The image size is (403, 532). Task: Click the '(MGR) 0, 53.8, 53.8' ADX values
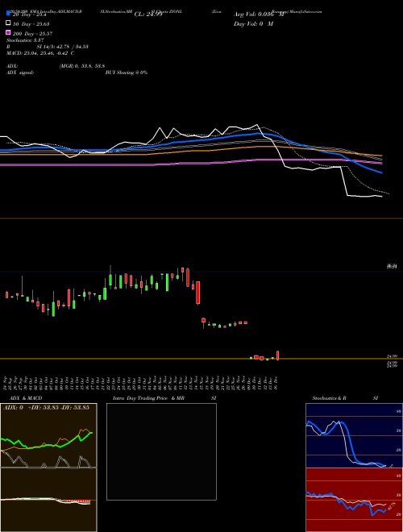click(81, 66)
